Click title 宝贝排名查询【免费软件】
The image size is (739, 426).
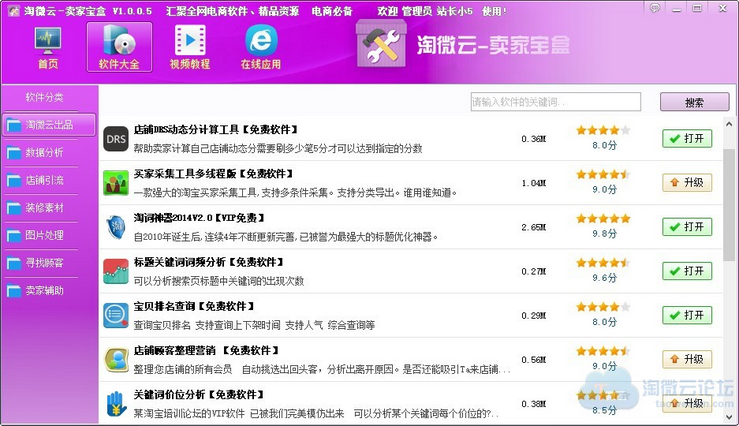click(x=194, y=306)
